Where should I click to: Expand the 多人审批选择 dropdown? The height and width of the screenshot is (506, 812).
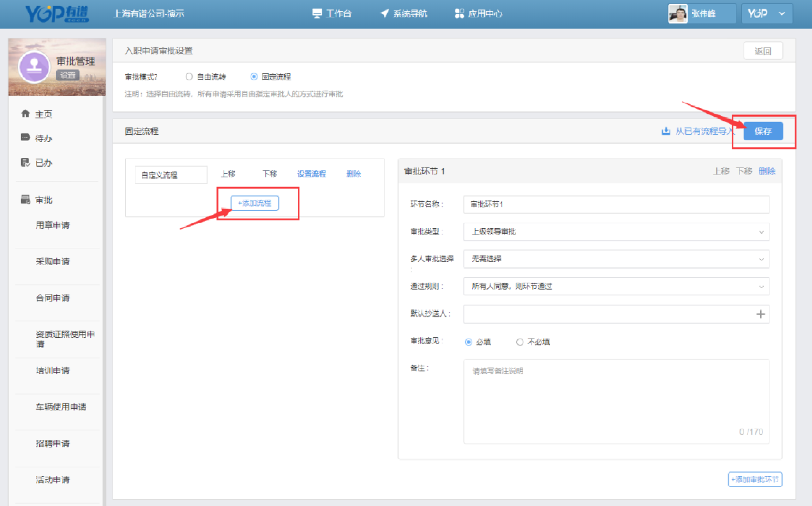[616, 259]
